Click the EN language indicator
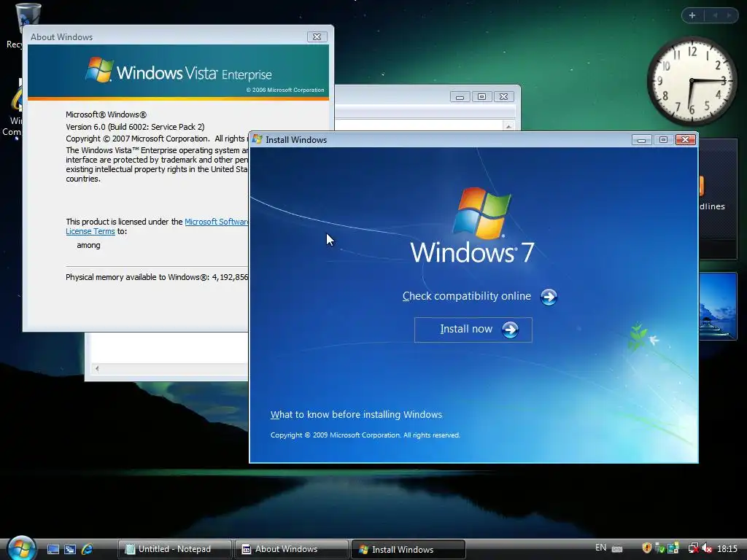The width and height of the screenshot is (747, 560). tap(601, 548)
